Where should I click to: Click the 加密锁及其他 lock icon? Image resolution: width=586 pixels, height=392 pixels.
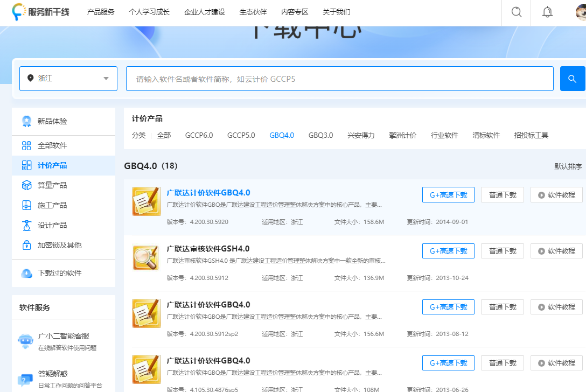click(x=26, y=245)
